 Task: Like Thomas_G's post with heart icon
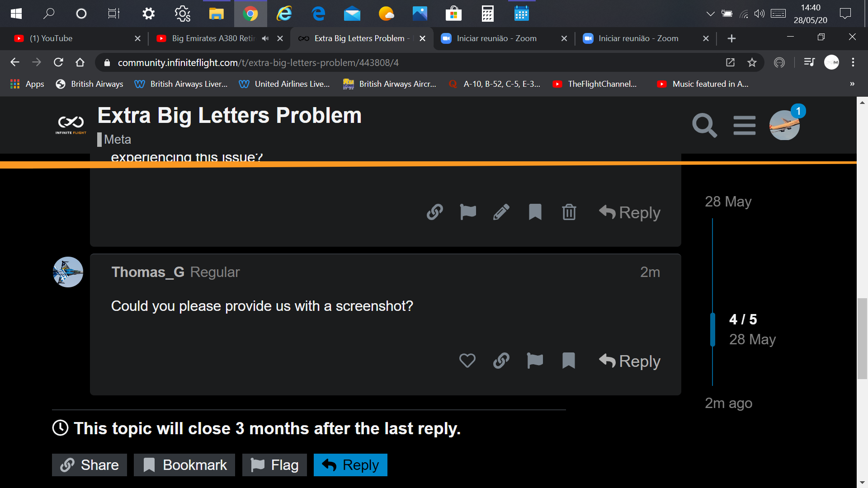pos(467,361)
